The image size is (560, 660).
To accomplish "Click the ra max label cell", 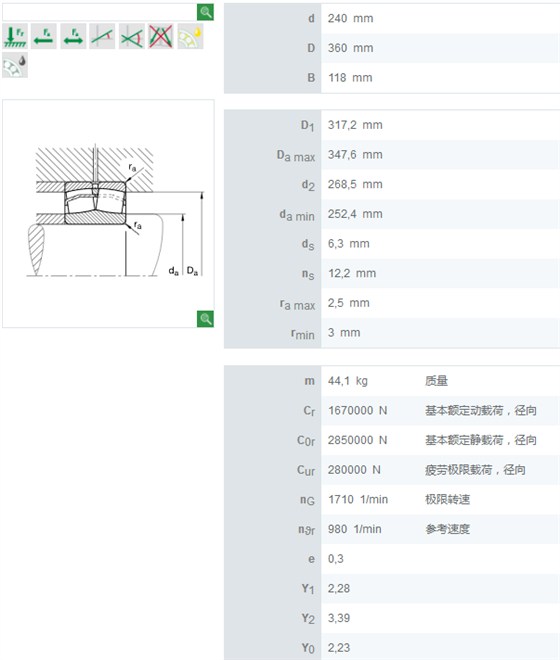I will click(x=272, y=303).
